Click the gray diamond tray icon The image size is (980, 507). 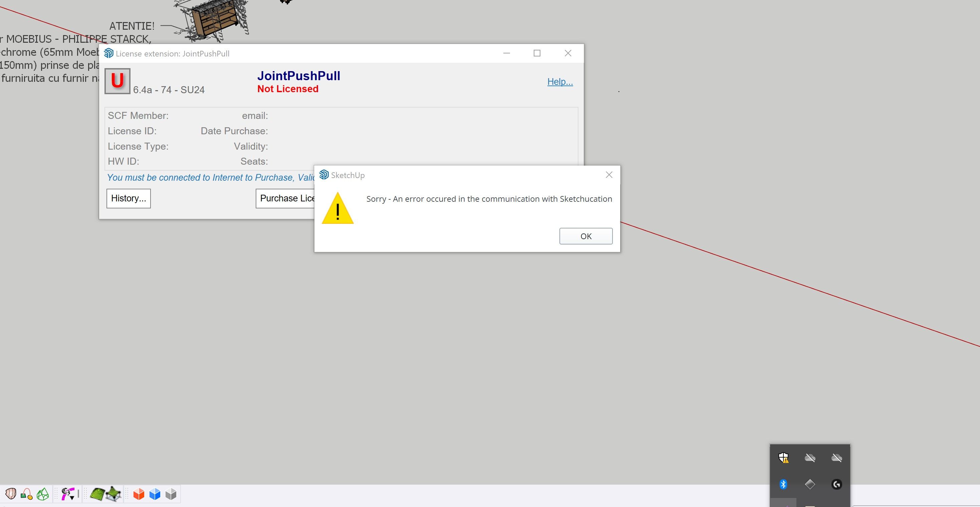(x=810, y=484)
